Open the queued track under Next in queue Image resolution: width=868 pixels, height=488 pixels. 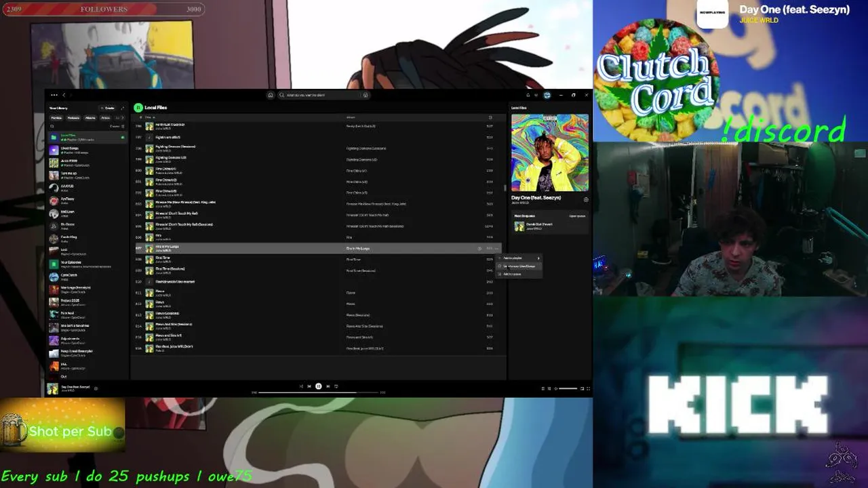pyautogui.click(x=549, y=226)
